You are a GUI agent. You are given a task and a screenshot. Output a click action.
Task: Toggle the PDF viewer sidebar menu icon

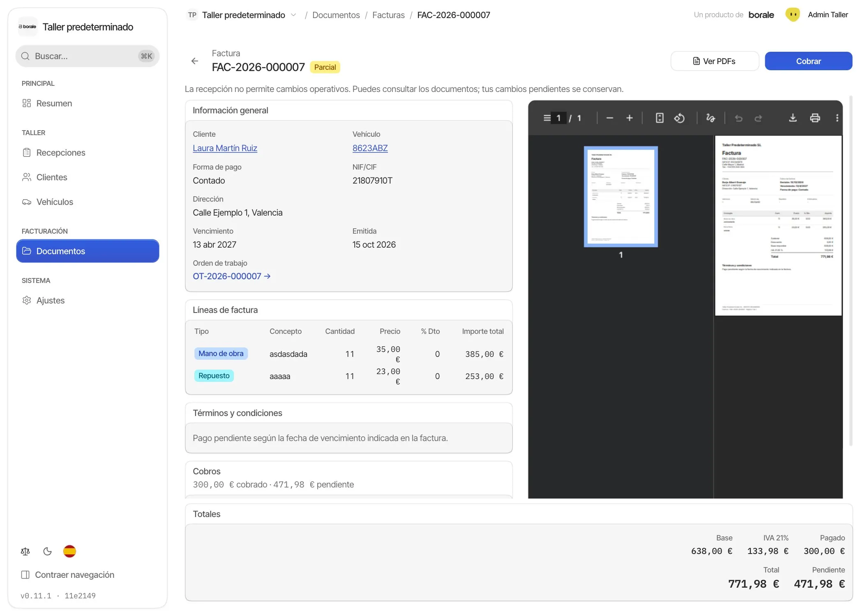pos(547,118)
